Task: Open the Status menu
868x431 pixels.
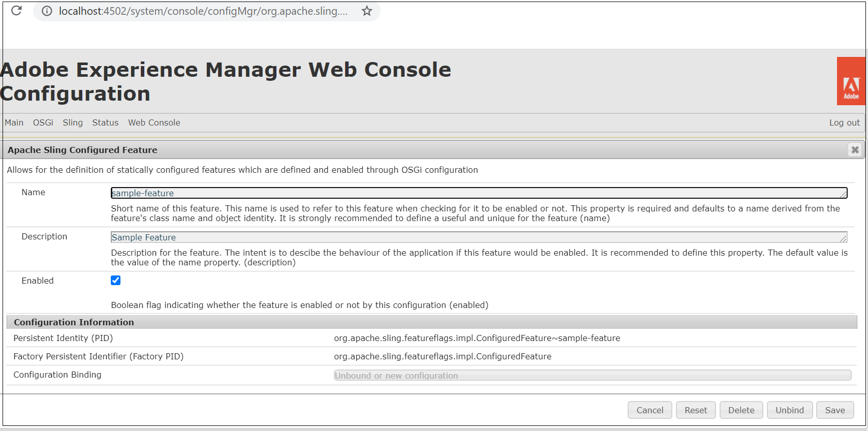Action: [x=105, y=122]
